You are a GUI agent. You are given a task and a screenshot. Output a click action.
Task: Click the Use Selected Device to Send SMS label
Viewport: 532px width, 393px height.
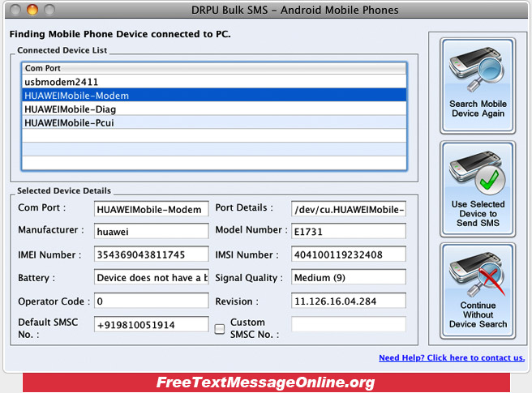(478, 214)
